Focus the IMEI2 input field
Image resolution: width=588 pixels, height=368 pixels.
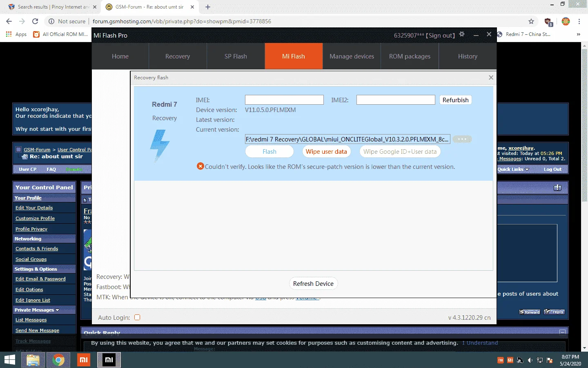click(x=396, y=100)
